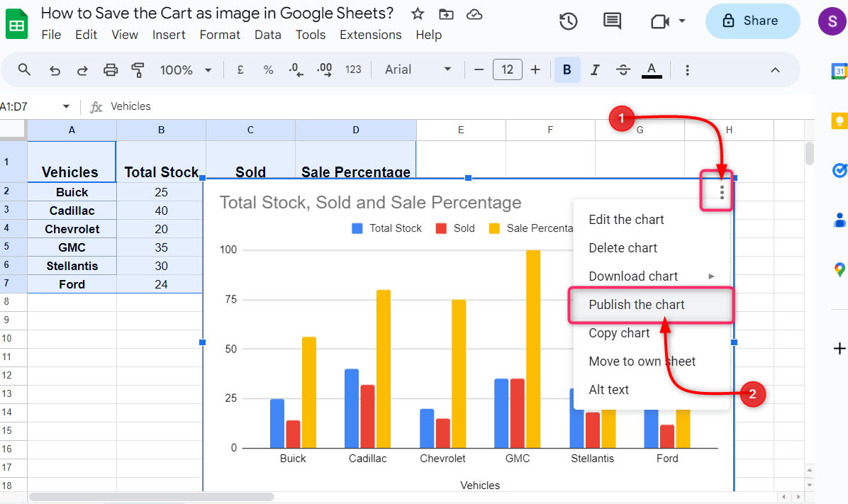The height and width of the screenshot is (504, 848).
Task: Open the zoom 100% dropdown
Action: [x=186, y=69]
